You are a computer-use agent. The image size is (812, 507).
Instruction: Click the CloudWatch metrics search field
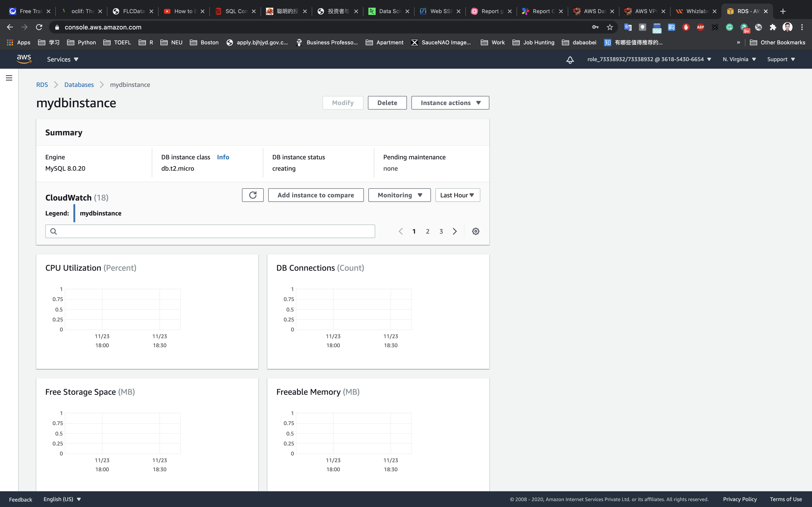click(x=210, y=231)
